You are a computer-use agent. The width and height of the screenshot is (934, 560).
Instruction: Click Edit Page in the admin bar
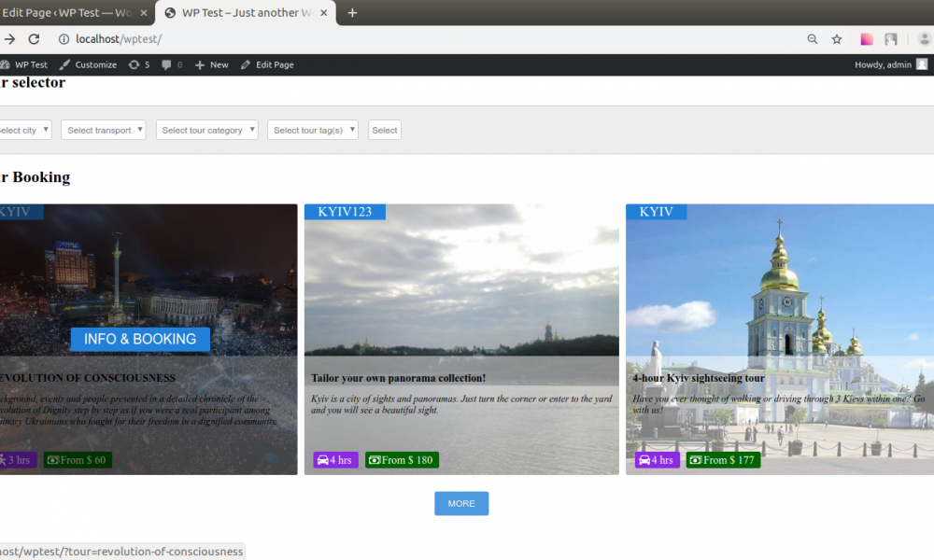267,64
